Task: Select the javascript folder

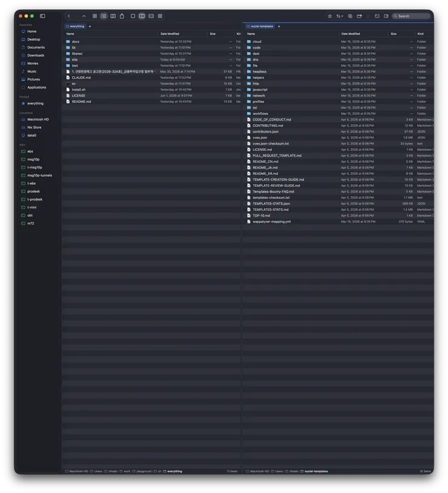Action: 338,90
